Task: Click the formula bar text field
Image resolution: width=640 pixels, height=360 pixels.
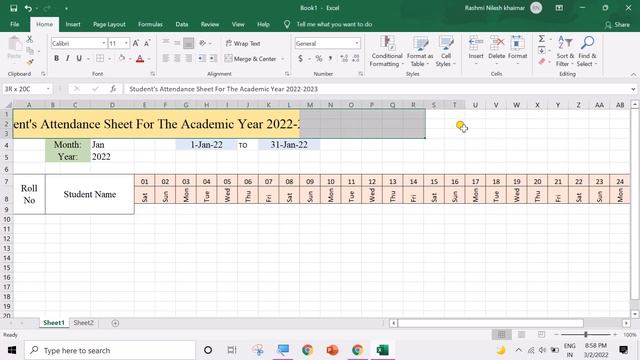Action: (x=376, y=89)
